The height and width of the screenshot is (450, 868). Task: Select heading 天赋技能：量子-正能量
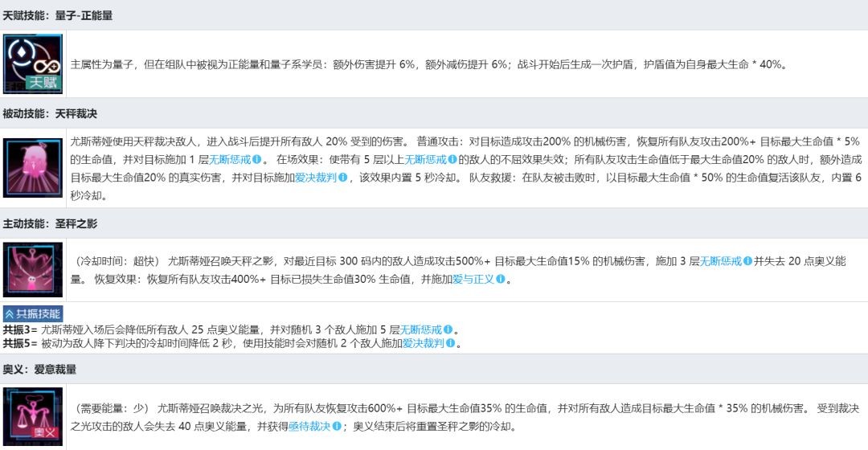point(58,15)
